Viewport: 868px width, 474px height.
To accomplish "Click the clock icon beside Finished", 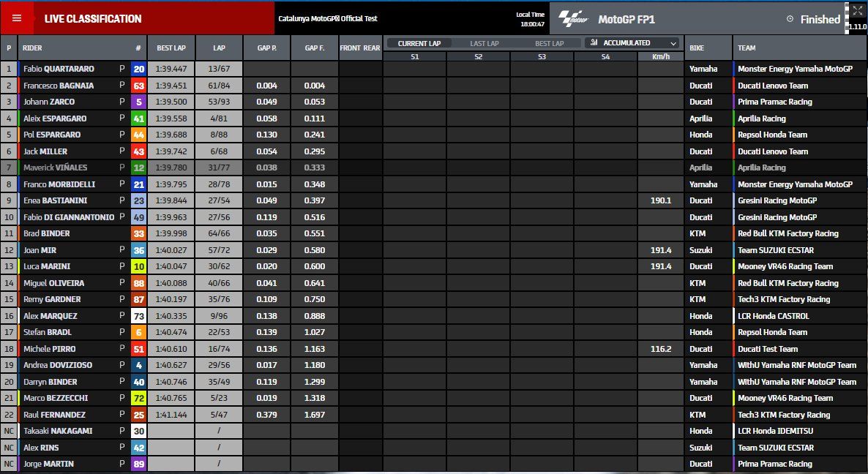I will 790,19.
